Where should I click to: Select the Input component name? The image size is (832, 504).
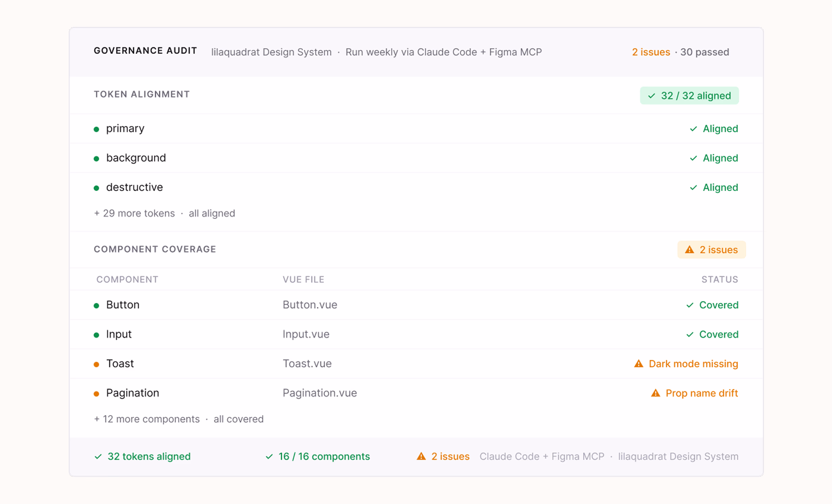pos(119,334)
